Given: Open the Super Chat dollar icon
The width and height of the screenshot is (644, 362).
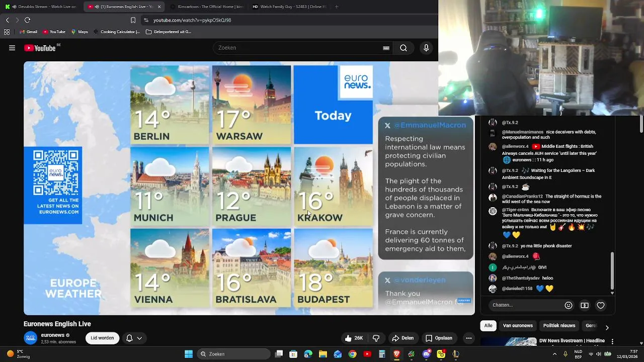Looking at the screenshot, I should click(x=585, y=305).
